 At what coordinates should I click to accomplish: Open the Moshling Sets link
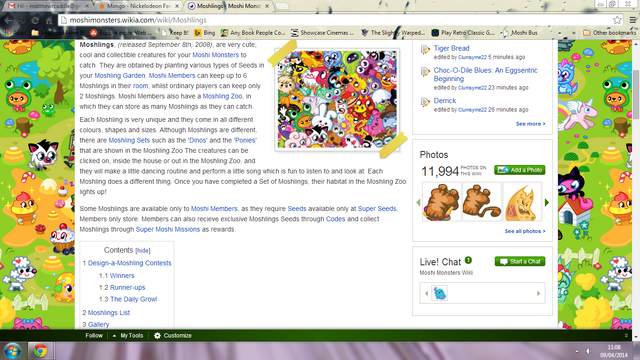click(x=129, y=140)
